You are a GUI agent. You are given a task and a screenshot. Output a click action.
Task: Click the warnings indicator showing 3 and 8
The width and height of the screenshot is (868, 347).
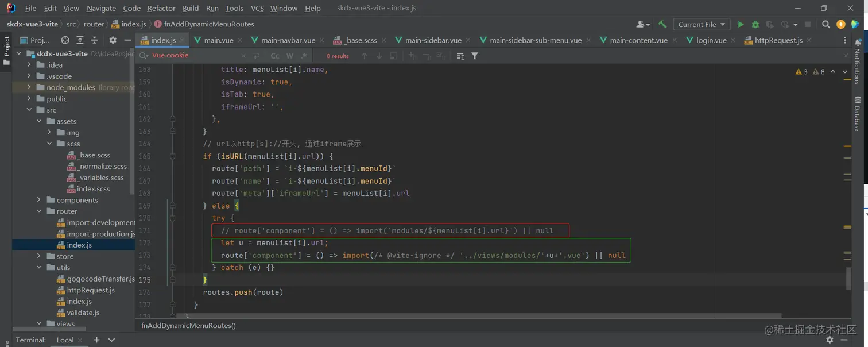(810, 72)
